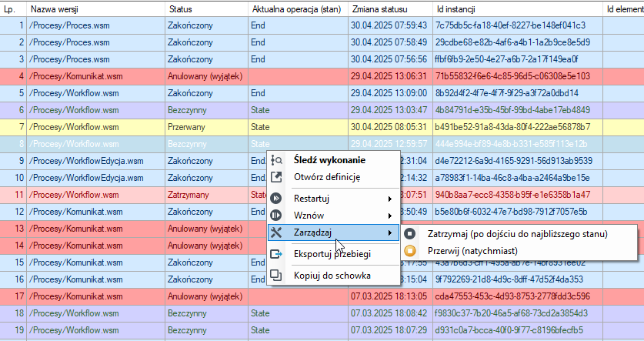Click the Kopiuj do schowka copy icon
Viewport: 644px width, 341px height.
[276, 276]
